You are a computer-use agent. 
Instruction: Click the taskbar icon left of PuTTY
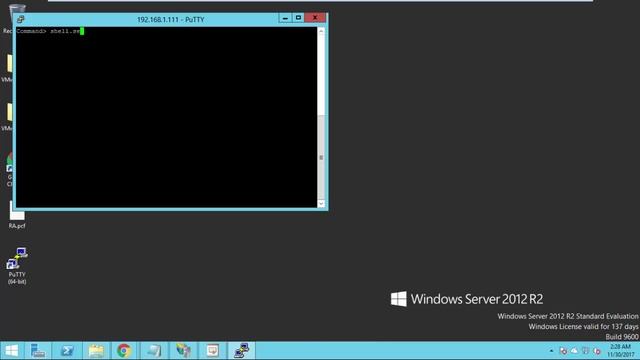tap(212, 351)
